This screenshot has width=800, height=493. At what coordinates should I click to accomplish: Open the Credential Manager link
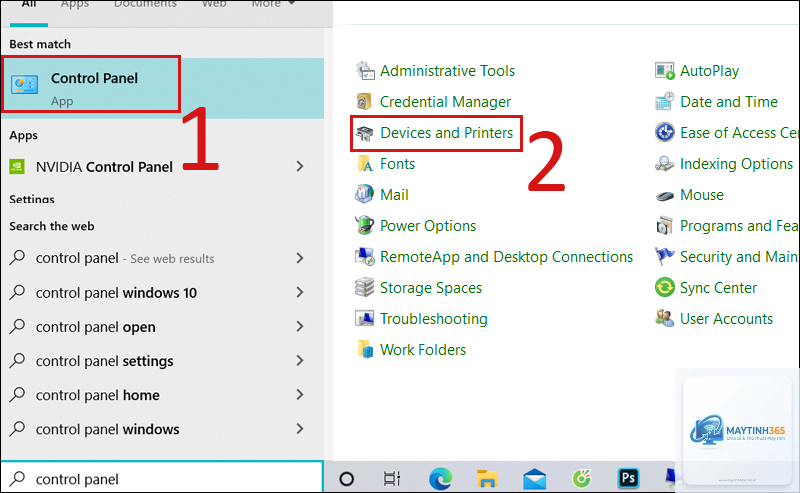445,102
